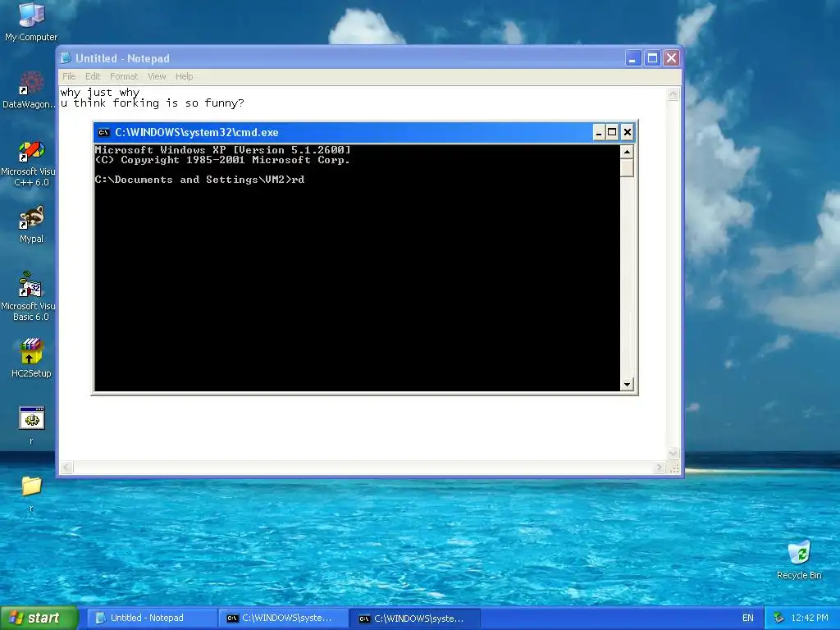Minimize the Notepad window
This screenshot has height=630, width=840.
[633, 58]
